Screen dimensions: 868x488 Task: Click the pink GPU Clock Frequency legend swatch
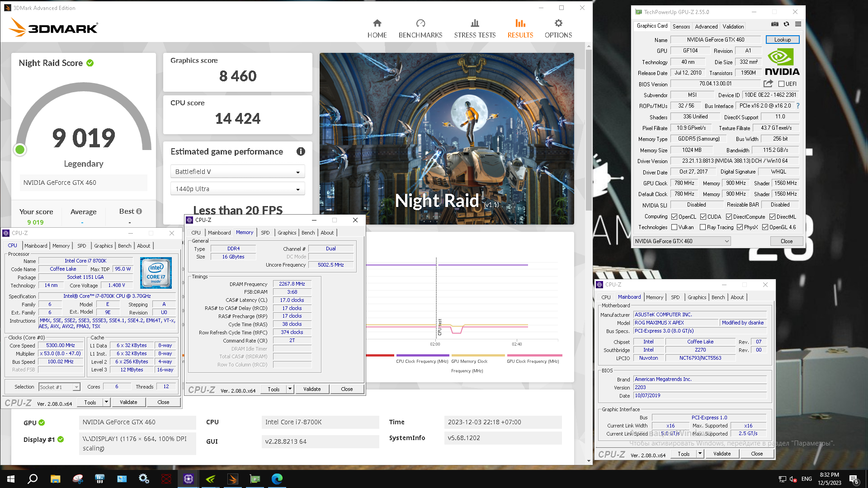pos(534,355)
